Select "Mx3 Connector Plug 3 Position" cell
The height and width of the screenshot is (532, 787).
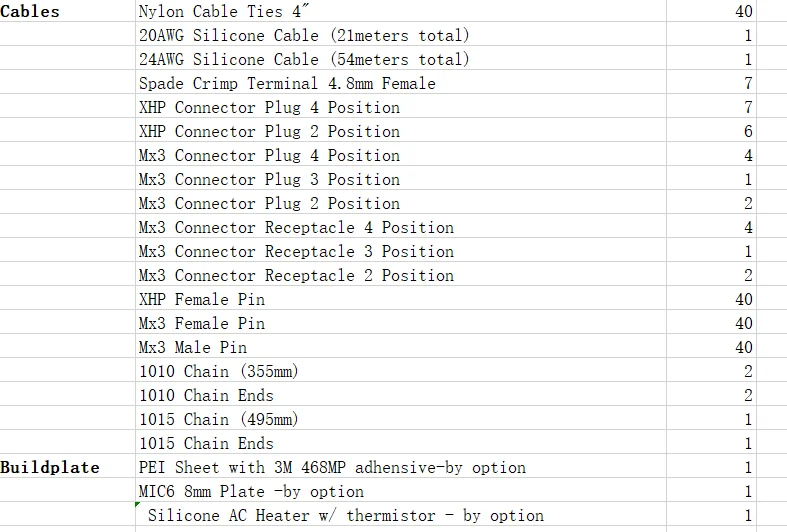point(270,180)
